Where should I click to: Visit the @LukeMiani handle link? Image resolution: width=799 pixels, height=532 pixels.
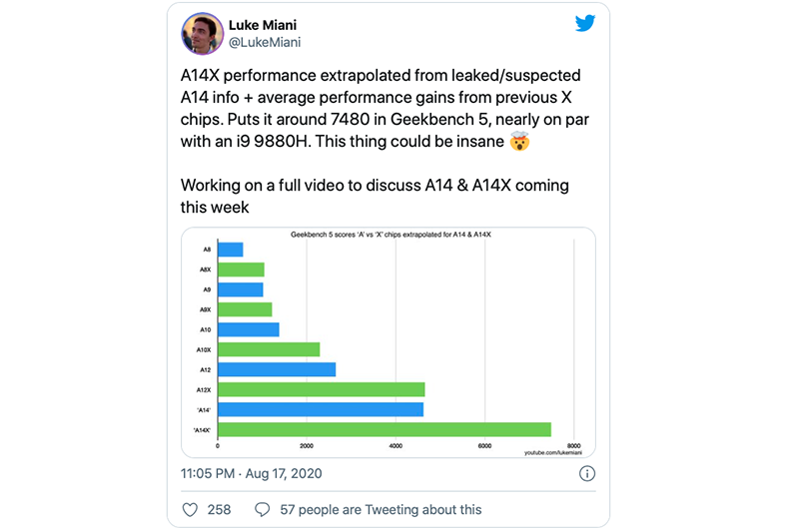tap(266, 43)
